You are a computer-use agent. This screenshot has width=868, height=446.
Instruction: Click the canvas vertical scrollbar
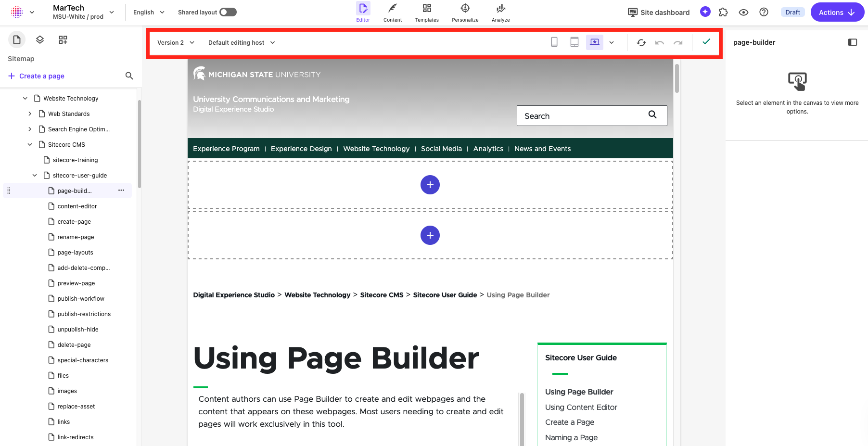[x=677, y=78]
